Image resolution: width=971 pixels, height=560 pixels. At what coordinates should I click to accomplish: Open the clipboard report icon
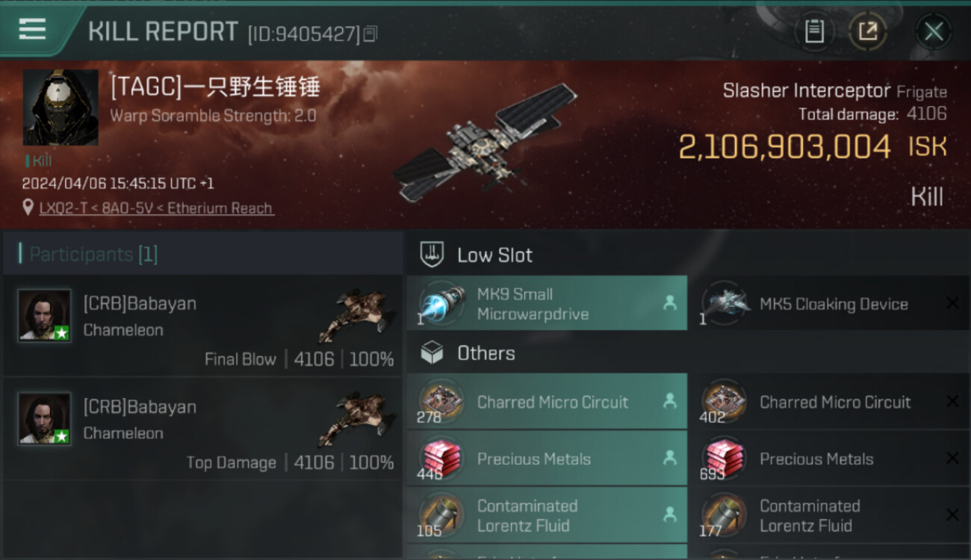pyautogui.click(x=813, y=31)
